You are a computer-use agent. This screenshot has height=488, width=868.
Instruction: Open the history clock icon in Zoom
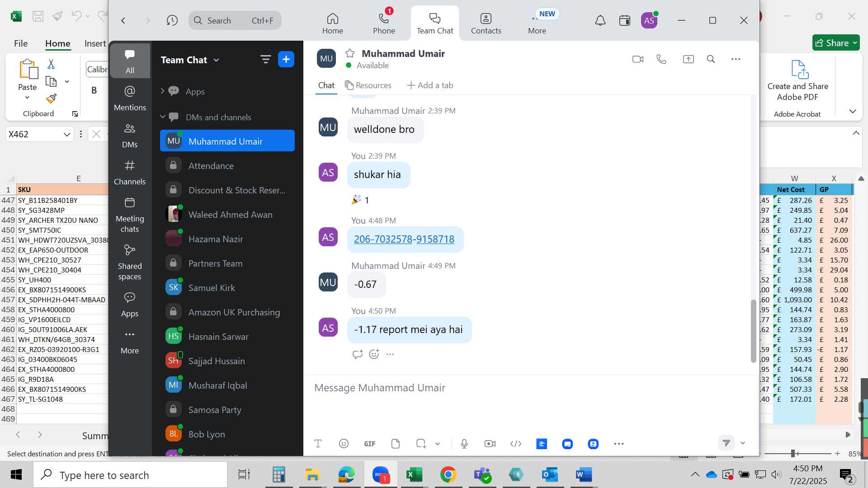pyautogui.click(x=172, y=20)
